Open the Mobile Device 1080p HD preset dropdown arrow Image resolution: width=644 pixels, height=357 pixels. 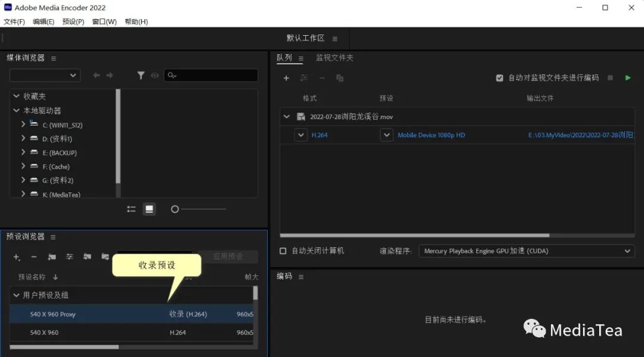(x=386, y=135)
